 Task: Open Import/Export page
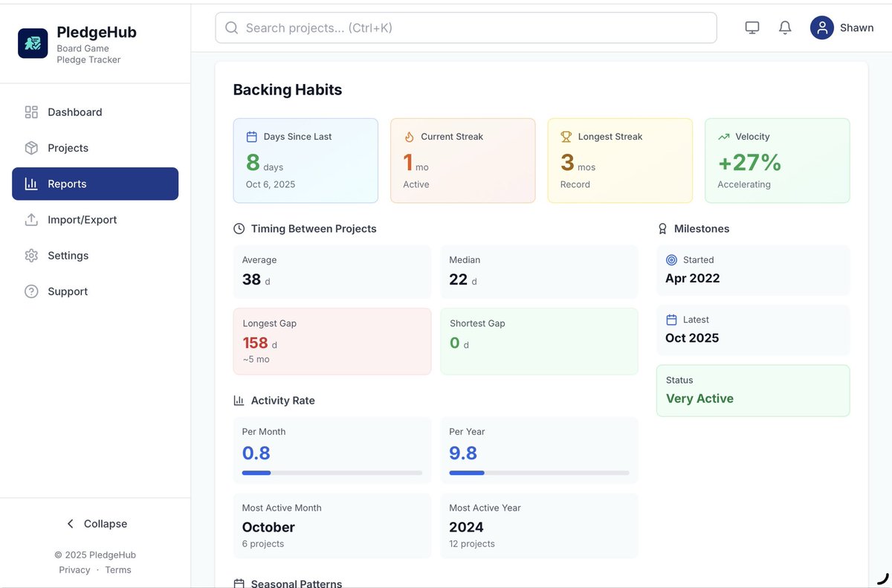[x=95, y=219]
